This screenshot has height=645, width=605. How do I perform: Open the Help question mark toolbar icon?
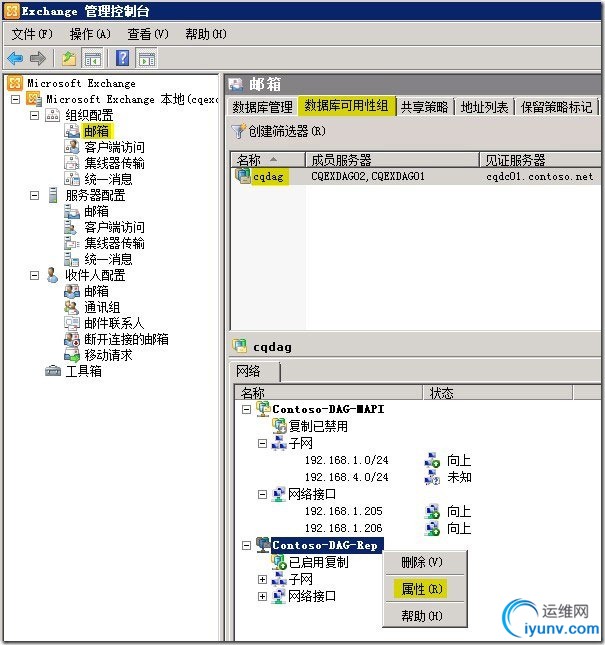[123, 58]
